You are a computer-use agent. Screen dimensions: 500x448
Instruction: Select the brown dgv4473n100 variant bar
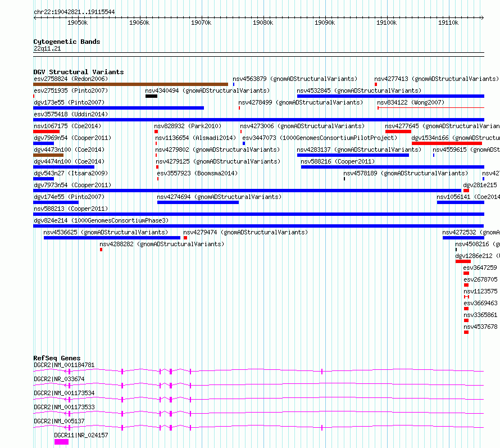48,155
